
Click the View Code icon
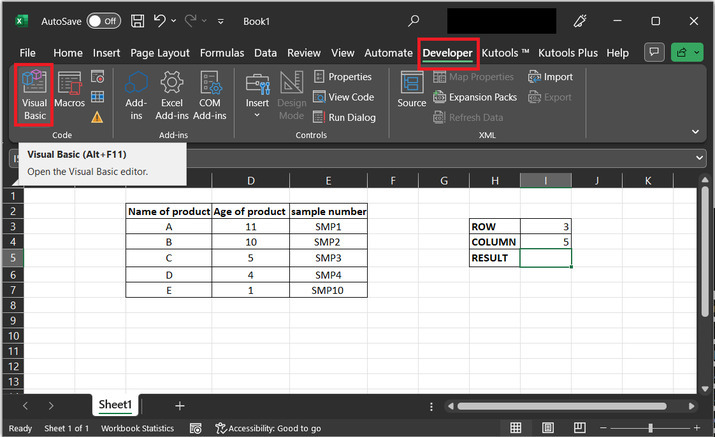[x=319, y=97]
